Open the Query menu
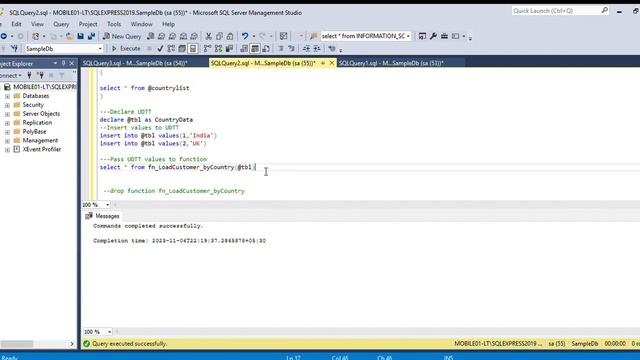This screenshot has height=360, width=640. pyautogui.click(x=61, y=24)
